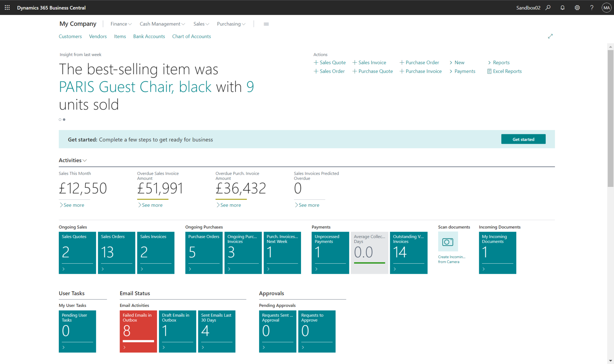Open the Failed Emails in Outbox tile
Viewport: 614px width, 364px height.
pos(138,331)
